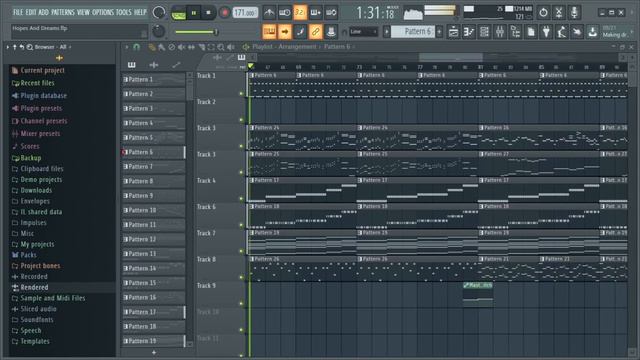Open the VIEW menu
This screenshot has width=640, height=360.
(x=83, y=12)
